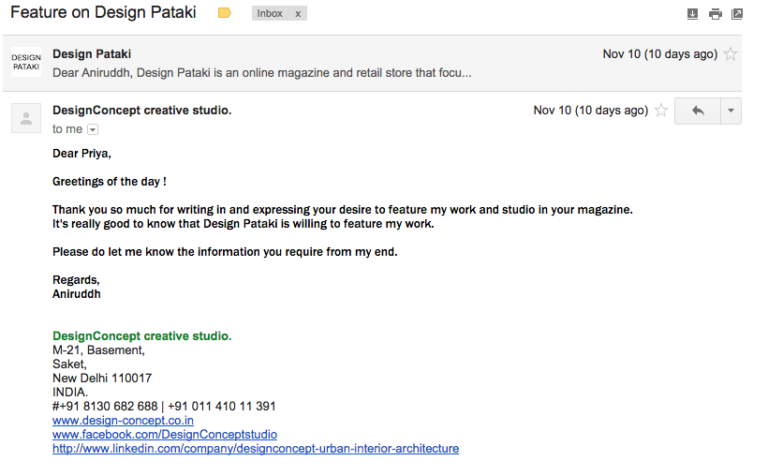Expand the collapsed Design Pataki message
The image size is (768, 476).
click(372, 63)
